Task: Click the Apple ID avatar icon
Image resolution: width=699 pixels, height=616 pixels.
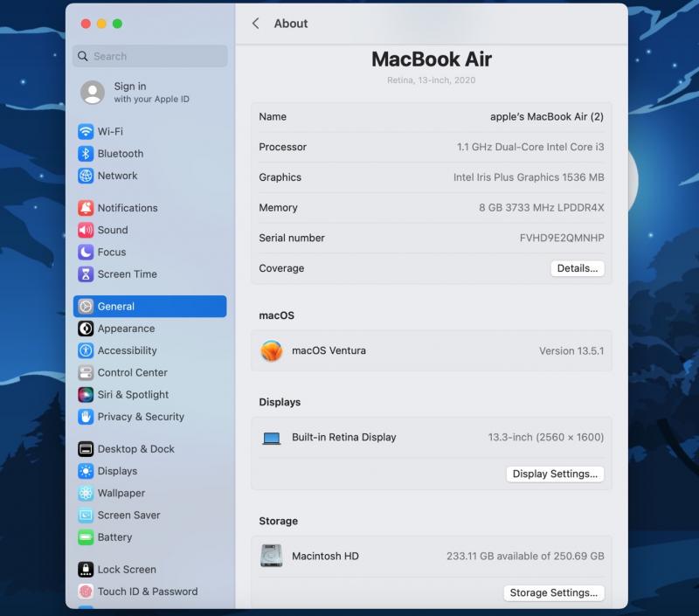Action: (x=93, y=93)
